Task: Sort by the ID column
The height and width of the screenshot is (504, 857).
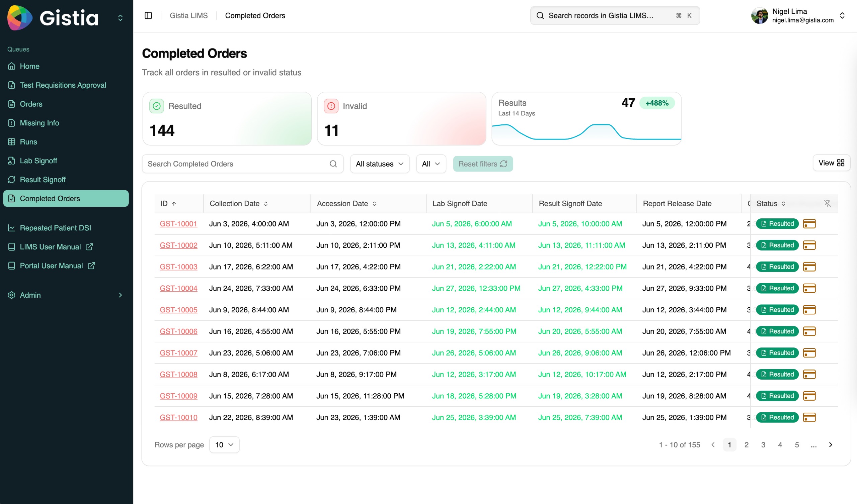Action: click(168, 204)
